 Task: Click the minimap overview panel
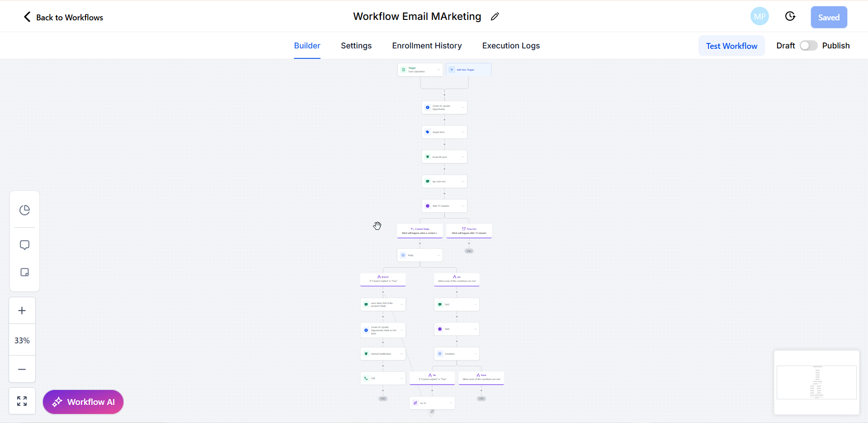click(816, 382)
